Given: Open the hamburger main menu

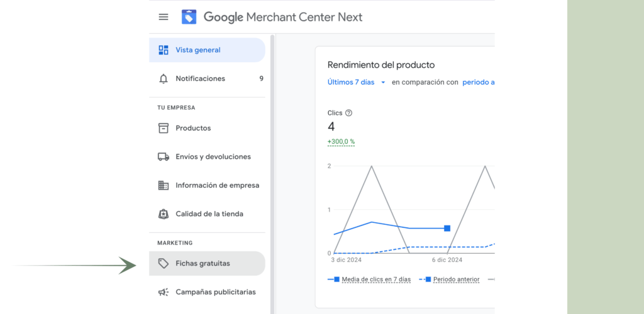Looking at the screenshot, I should pos(164,17).
